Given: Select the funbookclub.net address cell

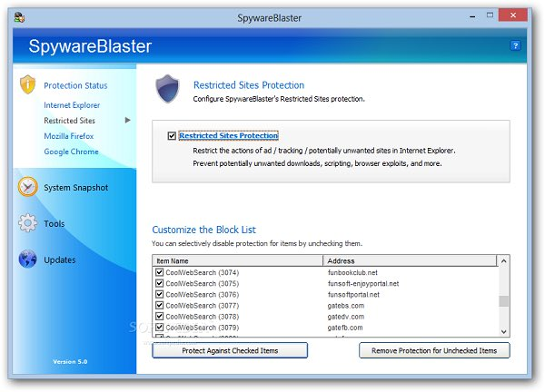Looking at the screenshot, I should [352, 272].
